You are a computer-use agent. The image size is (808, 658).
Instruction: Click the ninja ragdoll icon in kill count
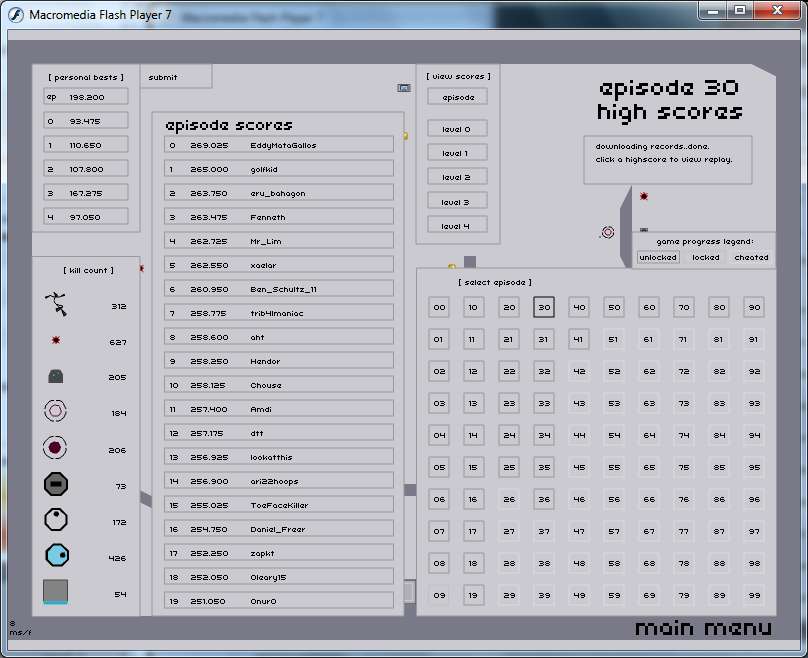coord(56,305)
